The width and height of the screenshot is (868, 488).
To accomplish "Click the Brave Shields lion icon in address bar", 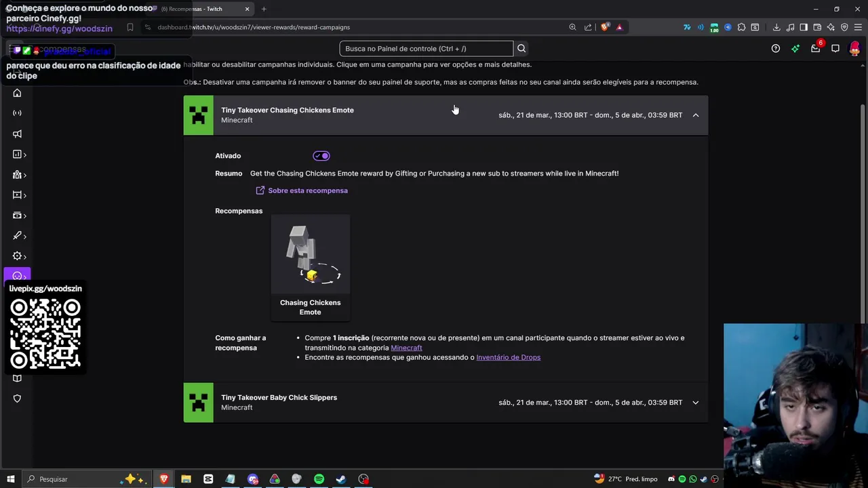I will click(605, 27).
